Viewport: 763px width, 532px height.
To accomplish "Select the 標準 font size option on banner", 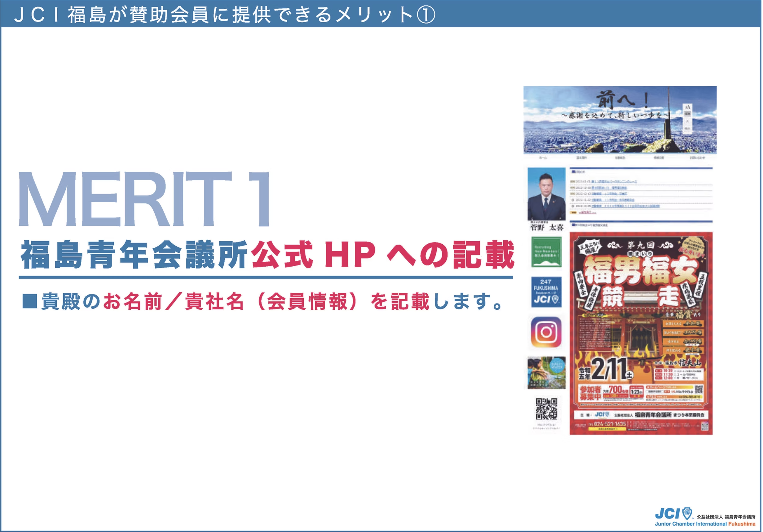I will pos(687,114).
